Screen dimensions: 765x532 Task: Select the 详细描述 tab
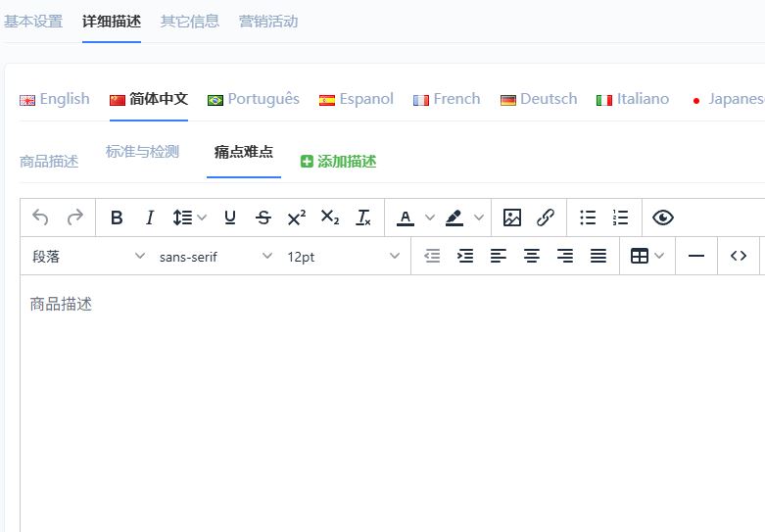point(112,22)
